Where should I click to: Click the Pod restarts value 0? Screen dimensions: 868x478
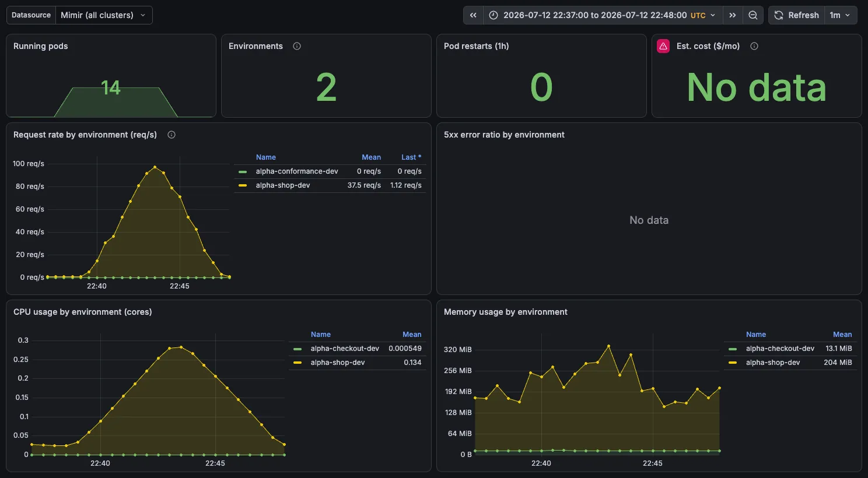tap(541, 87)
